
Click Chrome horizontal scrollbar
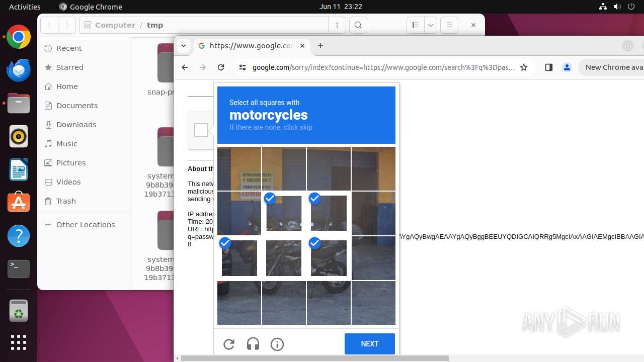(x=314, y=358)
